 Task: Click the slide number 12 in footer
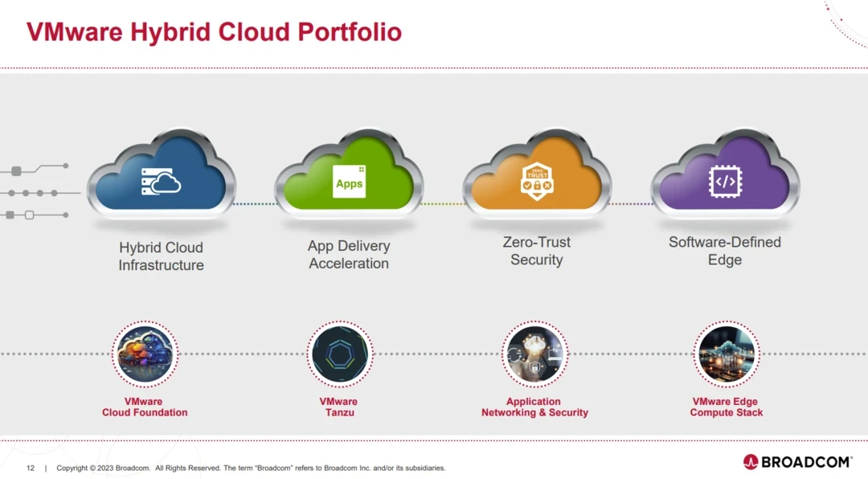pos(31,468)
